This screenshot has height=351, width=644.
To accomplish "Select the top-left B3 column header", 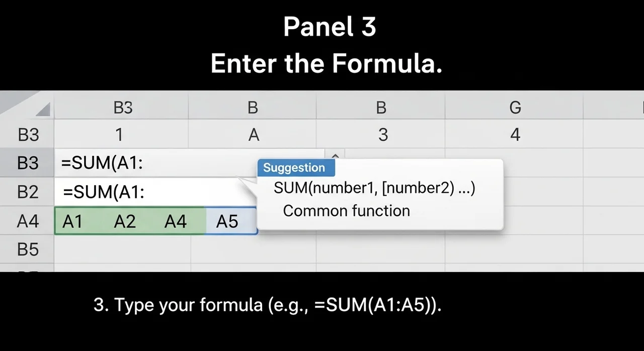I will (x=122, y=108).
